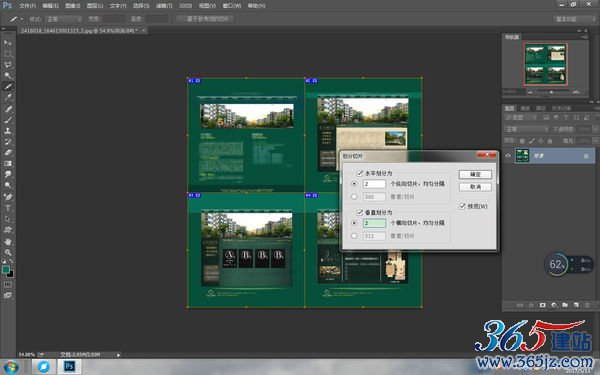
Task: Hide the background layer eye icon
Action: pyautogui.click(x=508, y=156)
